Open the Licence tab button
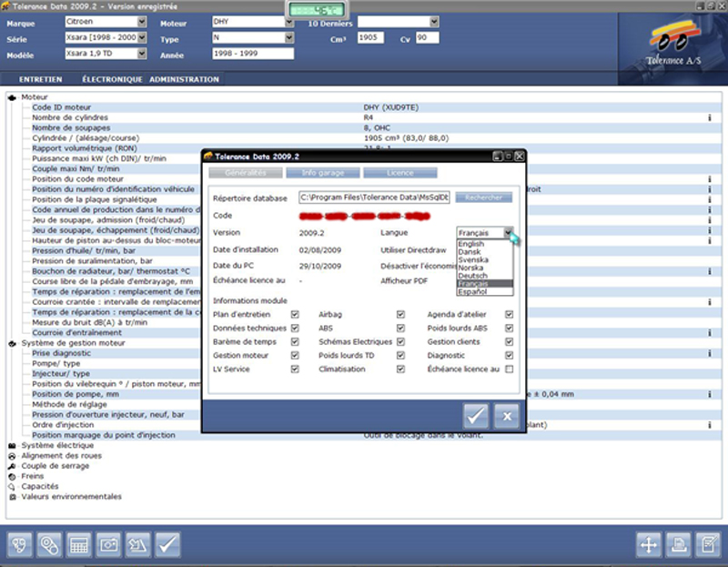The width and height of the screenshot is (728, 567). click(400, 172)
